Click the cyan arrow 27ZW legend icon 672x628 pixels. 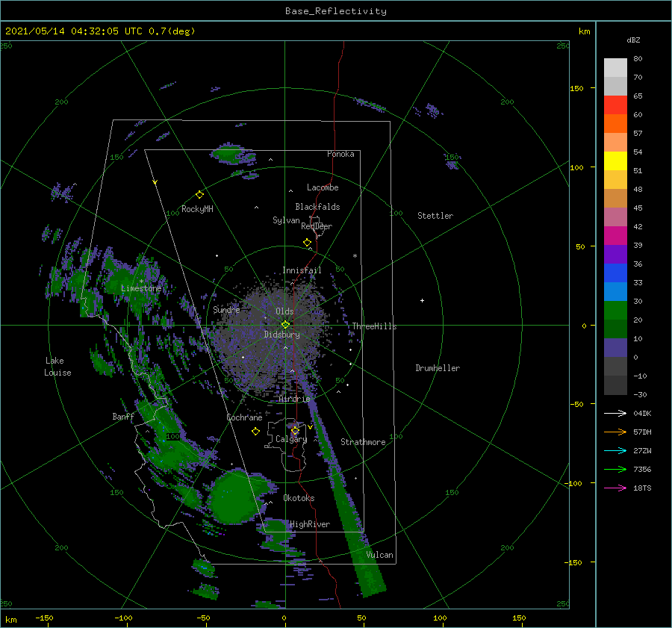pos(615,450)
